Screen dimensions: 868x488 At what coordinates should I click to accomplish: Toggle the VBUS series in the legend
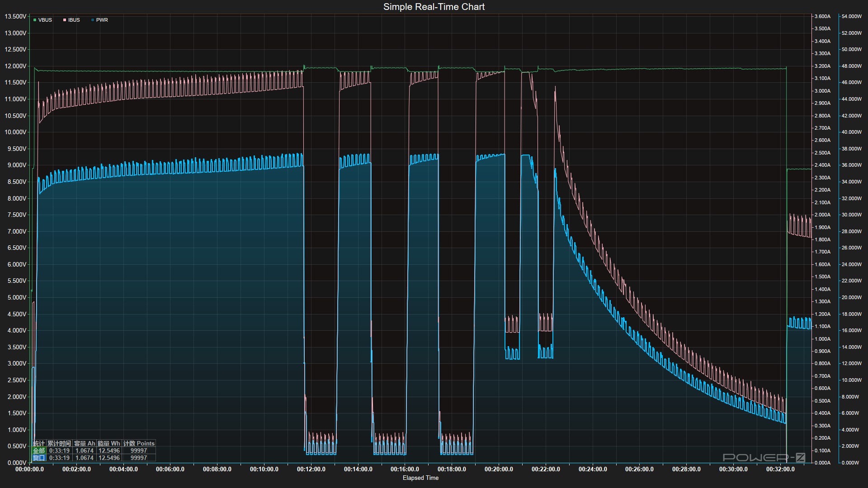point(43,20)
